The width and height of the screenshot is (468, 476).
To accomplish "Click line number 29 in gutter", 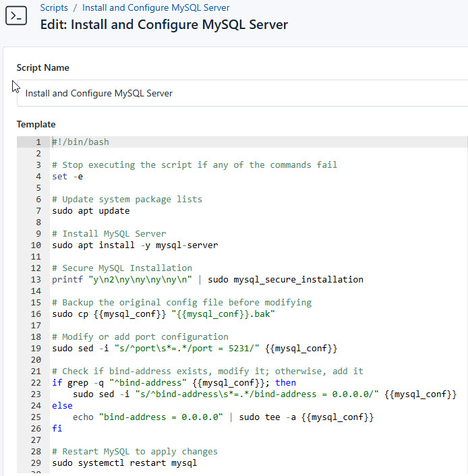I will click(x=36, y=463).
